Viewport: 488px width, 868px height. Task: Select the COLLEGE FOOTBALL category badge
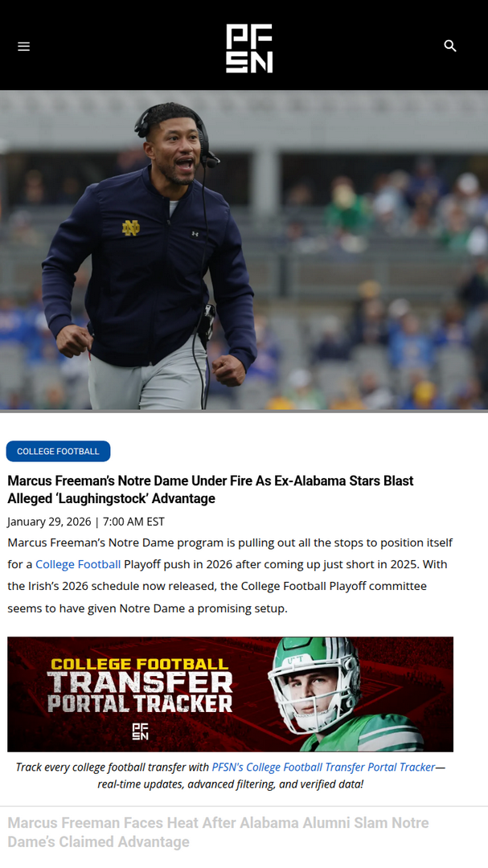tap(58, 451)
